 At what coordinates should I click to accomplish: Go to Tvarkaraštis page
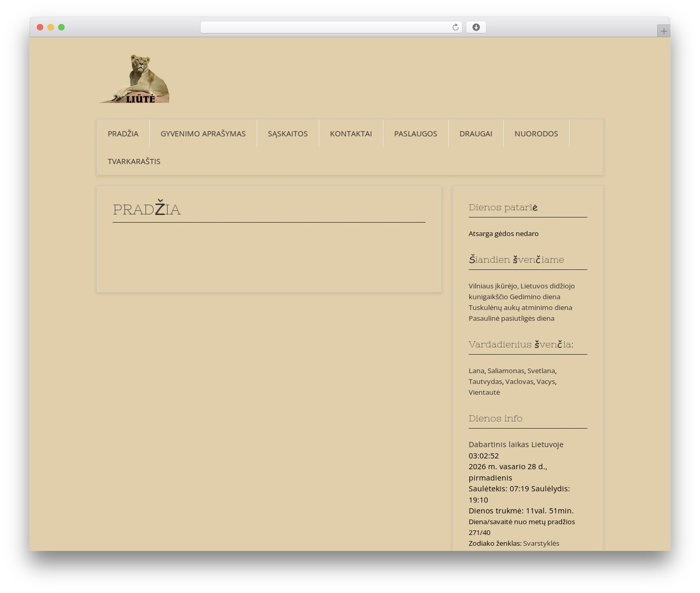[x=134, y=161]
